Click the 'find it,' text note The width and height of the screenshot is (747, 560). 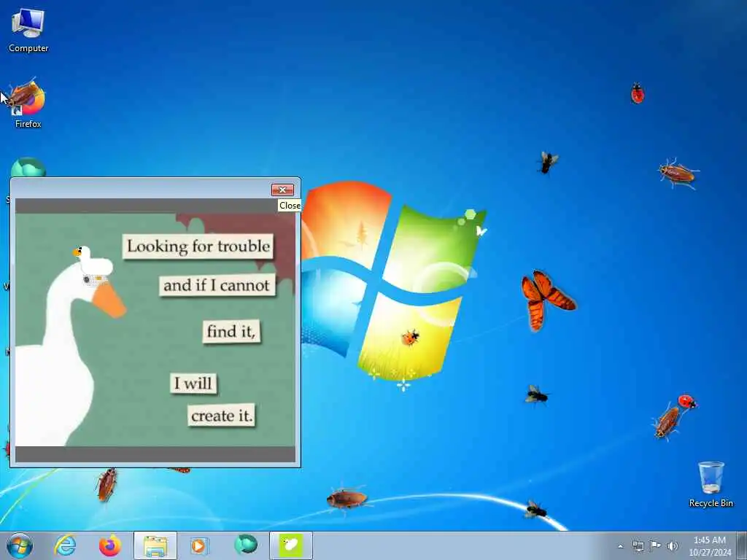(x=231, y=332)
